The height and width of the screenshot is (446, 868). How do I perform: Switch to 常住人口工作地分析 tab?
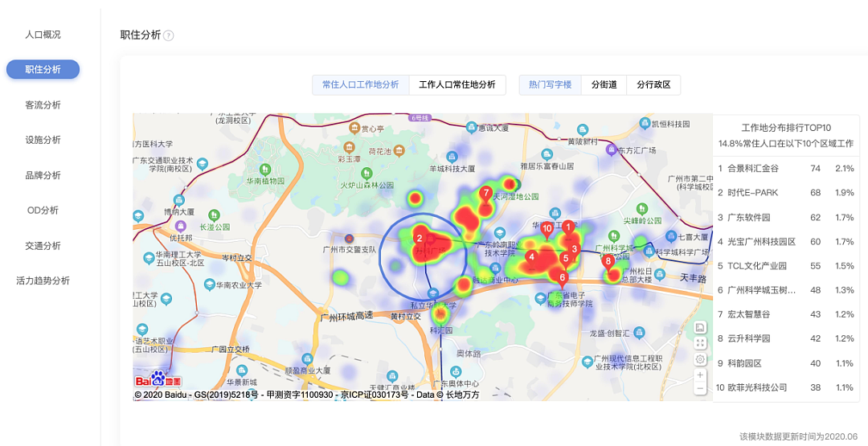[x=360, y=84]
